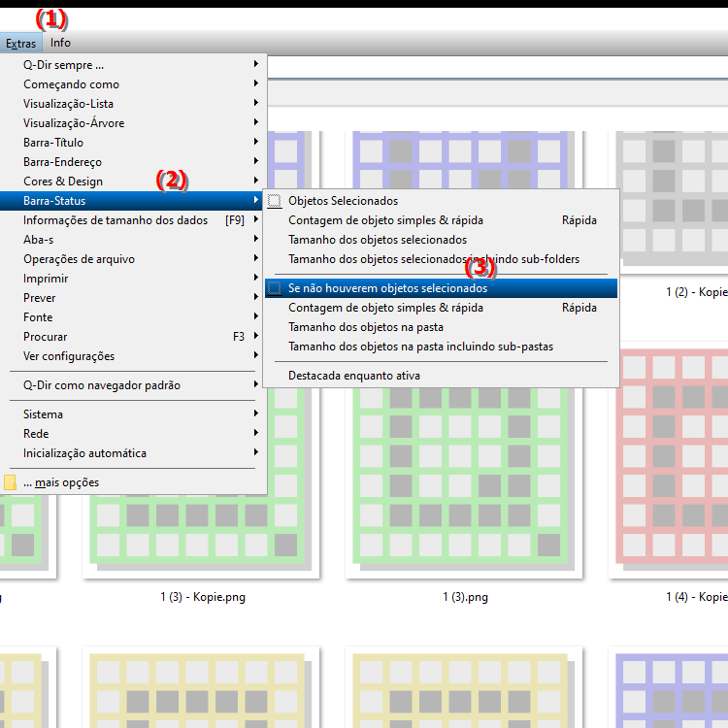728x728 pixels.
Task: Select the highlighted Barra-Status entry
Action: tap(132, 201)
